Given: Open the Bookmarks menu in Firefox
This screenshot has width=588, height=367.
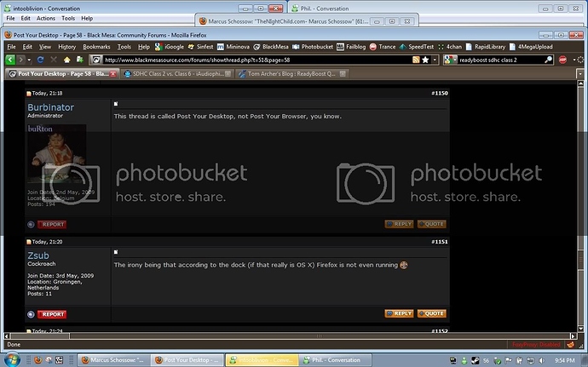Looking at the screenshot, I should point(96,47).
